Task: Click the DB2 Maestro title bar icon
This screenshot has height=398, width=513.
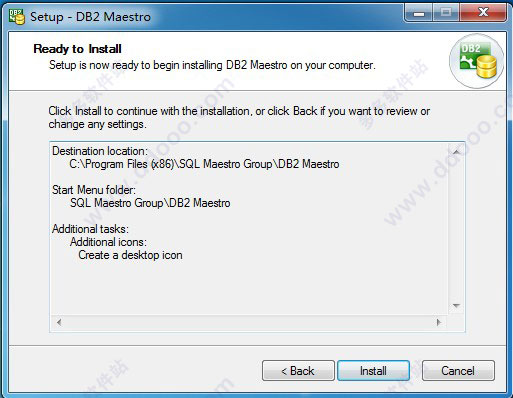Action: (17, 17)
